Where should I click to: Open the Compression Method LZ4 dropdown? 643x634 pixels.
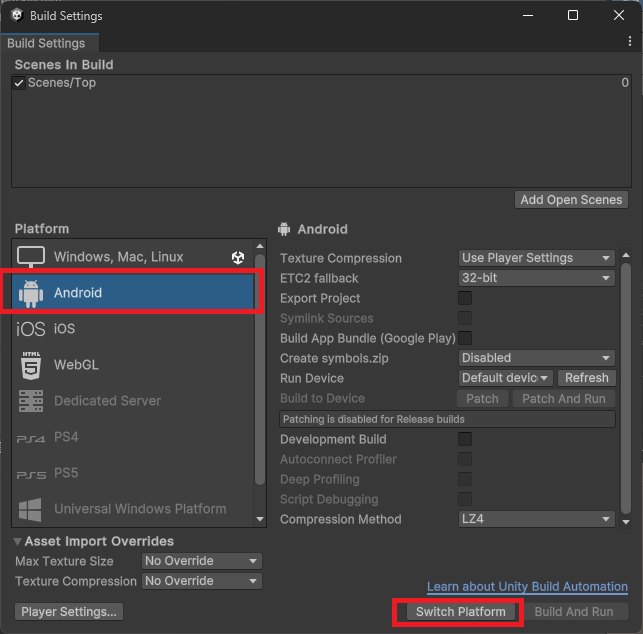(536, 519)
